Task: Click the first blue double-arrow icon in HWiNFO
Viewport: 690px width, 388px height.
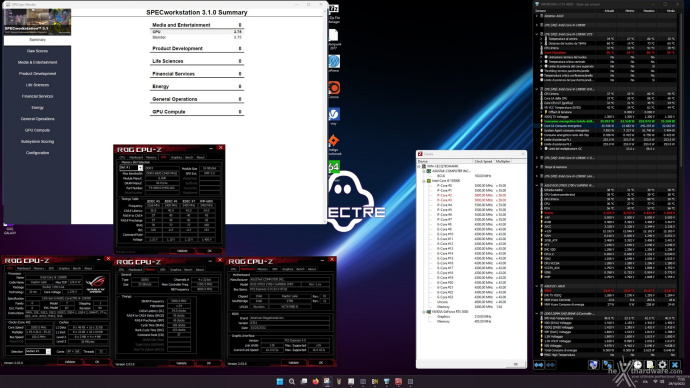Action: 539,365
